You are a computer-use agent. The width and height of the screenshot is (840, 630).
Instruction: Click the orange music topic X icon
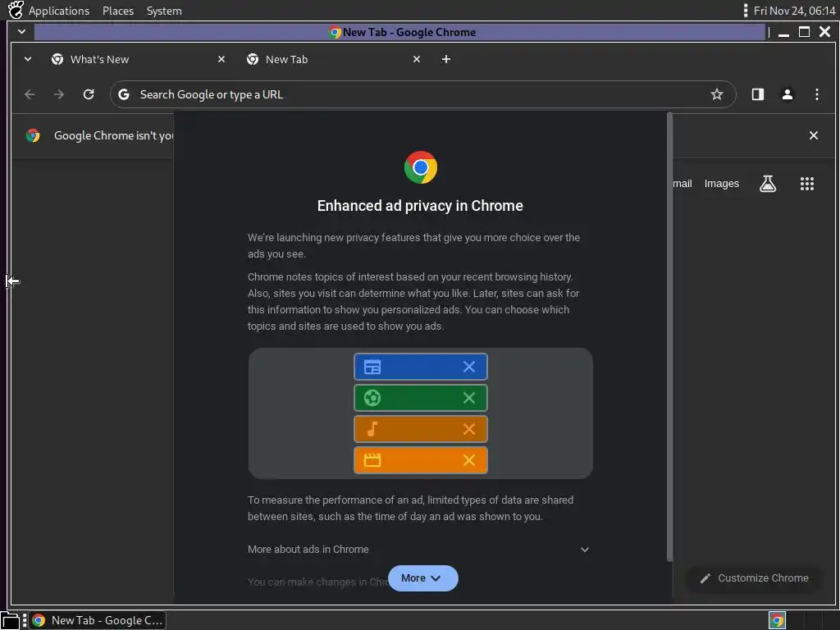click(468, 428)
